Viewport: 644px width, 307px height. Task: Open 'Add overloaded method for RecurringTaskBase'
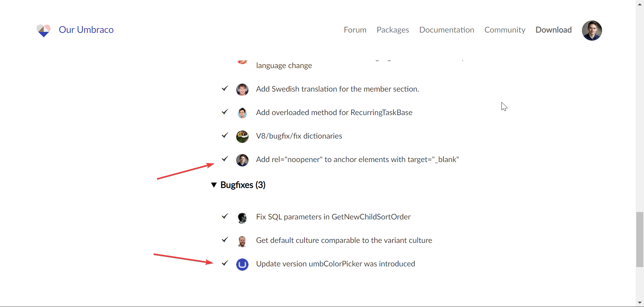tap(334, 112)
